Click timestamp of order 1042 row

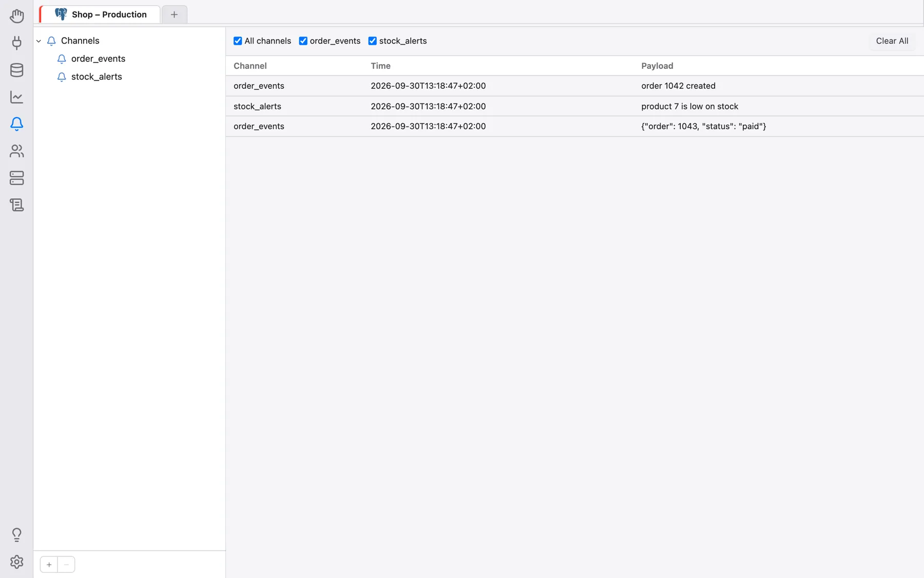[428, 86]
